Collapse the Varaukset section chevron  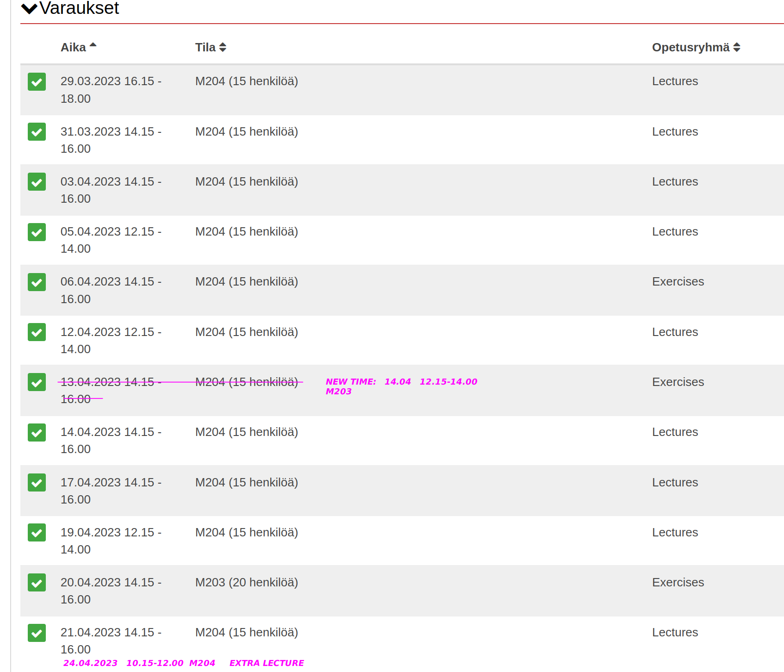29,8
